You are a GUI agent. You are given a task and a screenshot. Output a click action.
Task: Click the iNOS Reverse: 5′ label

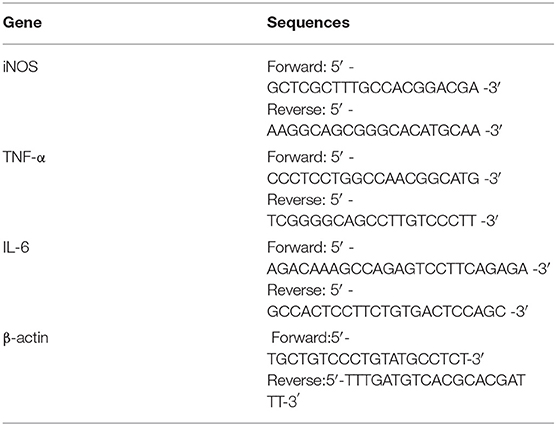point(305,110)
